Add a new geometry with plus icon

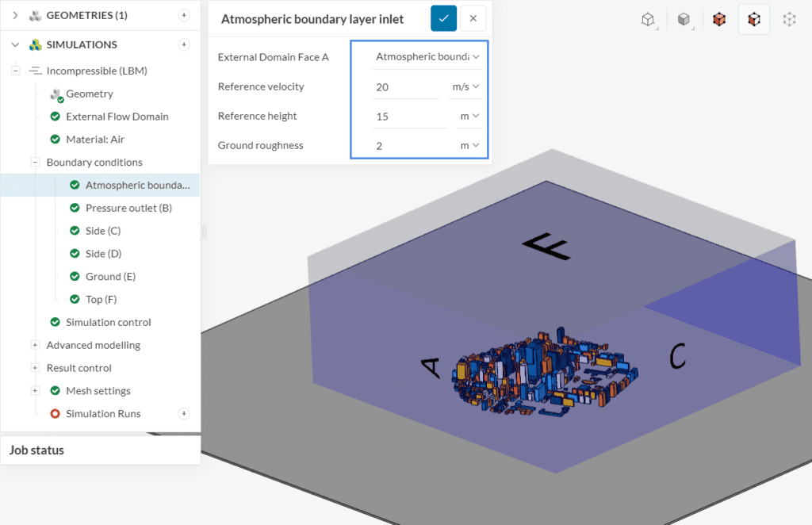click(184, 15)
